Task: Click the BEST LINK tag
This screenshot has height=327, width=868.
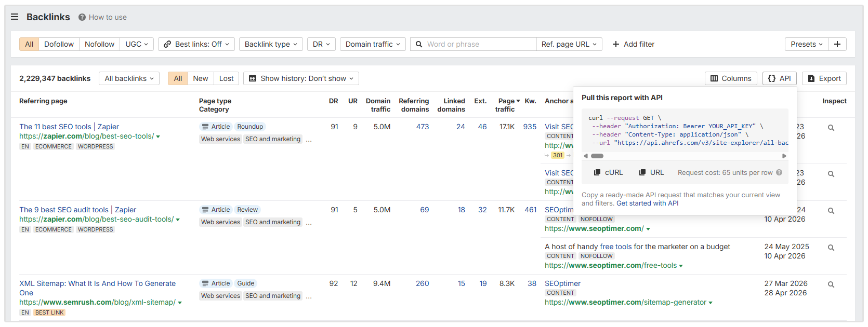Action: tap(49, 312)
